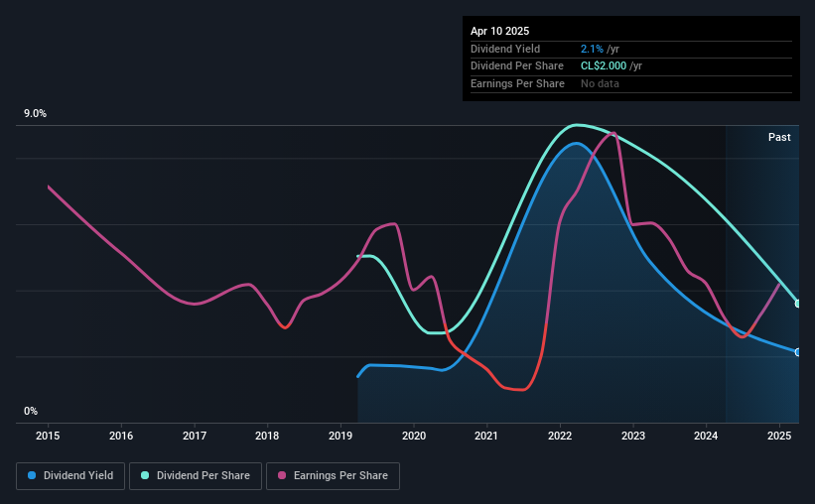Click the CL$2.000 dividend per share value
Image resolution: width=815 pixels, height=504 pixels.
coord(604,66)
